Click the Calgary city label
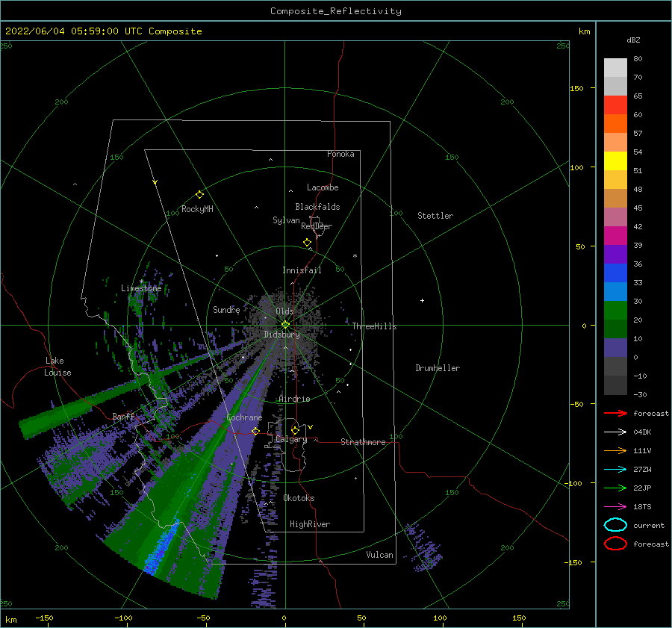 291,439
